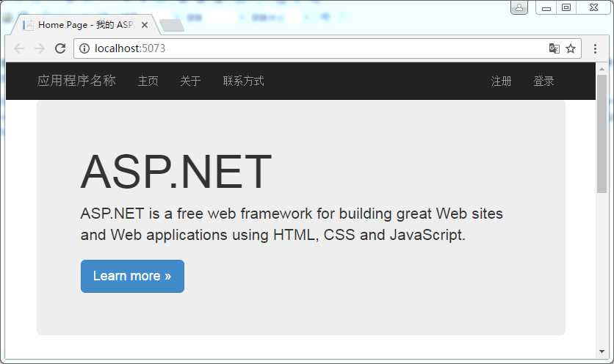Click the scrollbar up arrow
This screenshot has width=614, height=364.
(x=602, y=69)
